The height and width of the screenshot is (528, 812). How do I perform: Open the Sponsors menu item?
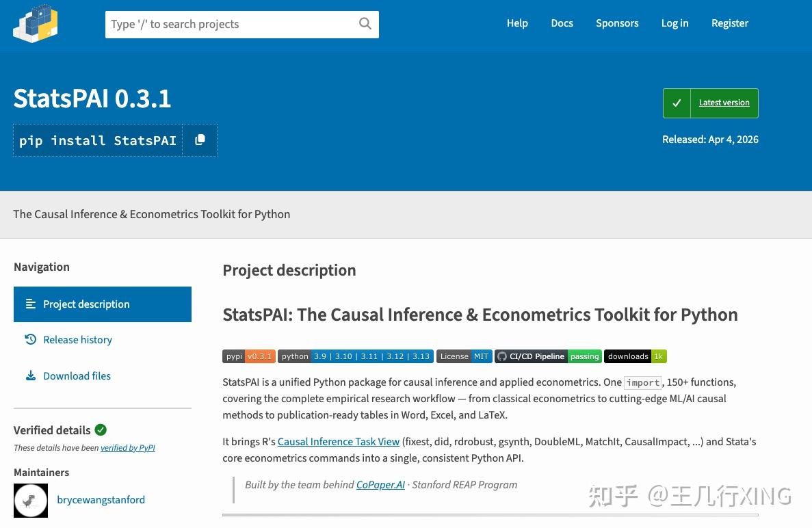(617, 23)
